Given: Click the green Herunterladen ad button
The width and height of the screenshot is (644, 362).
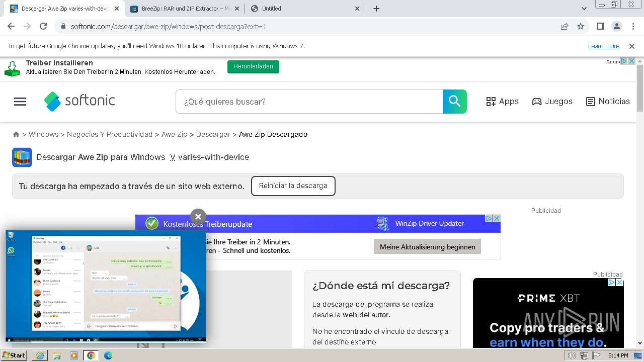Looking at the screenshot, I should pos(253,66).
